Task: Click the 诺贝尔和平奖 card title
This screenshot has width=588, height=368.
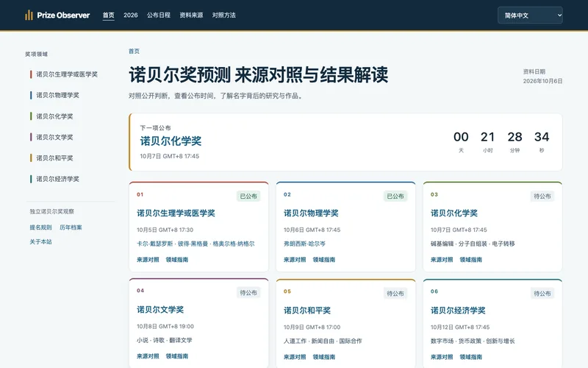Action: 307,311
